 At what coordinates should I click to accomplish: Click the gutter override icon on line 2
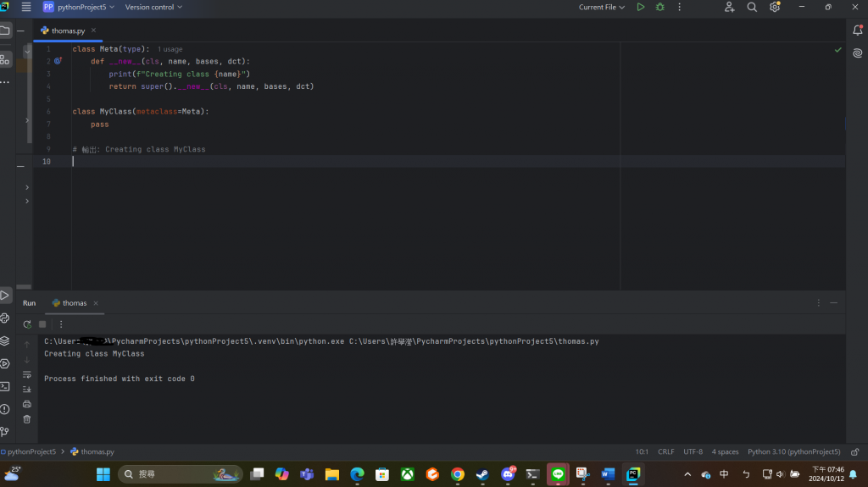coord(58,61)
